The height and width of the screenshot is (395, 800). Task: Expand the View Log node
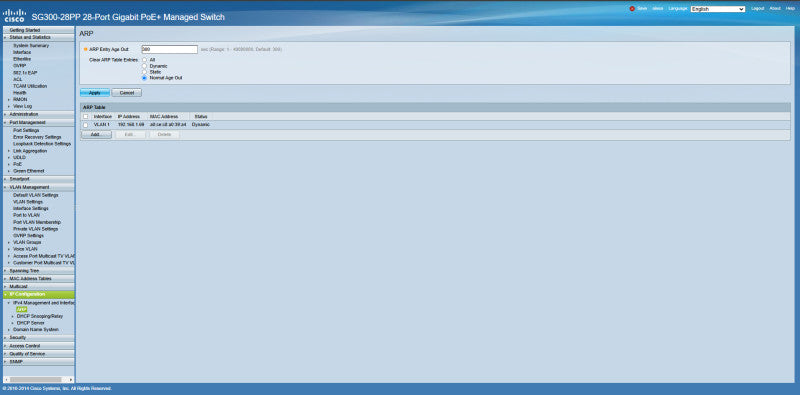pos(9,106)
